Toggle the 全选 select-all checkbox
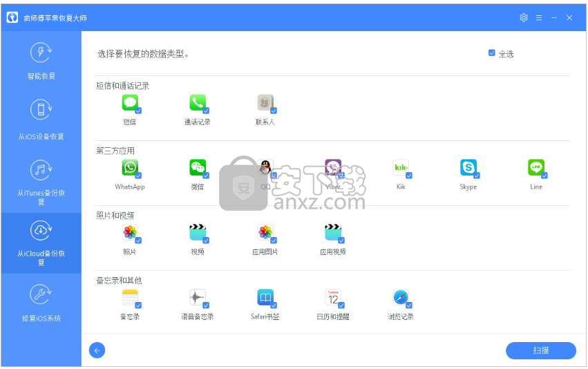588x369 pixels. click(492, 53)
